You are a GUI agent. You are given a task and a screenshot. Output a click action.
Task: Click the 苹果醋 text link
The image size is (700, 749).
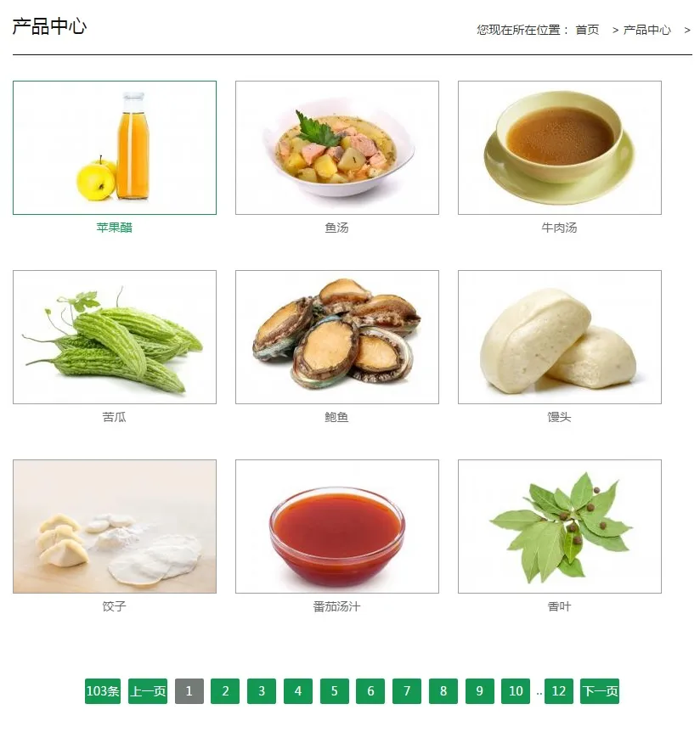(x=115, y=228)
